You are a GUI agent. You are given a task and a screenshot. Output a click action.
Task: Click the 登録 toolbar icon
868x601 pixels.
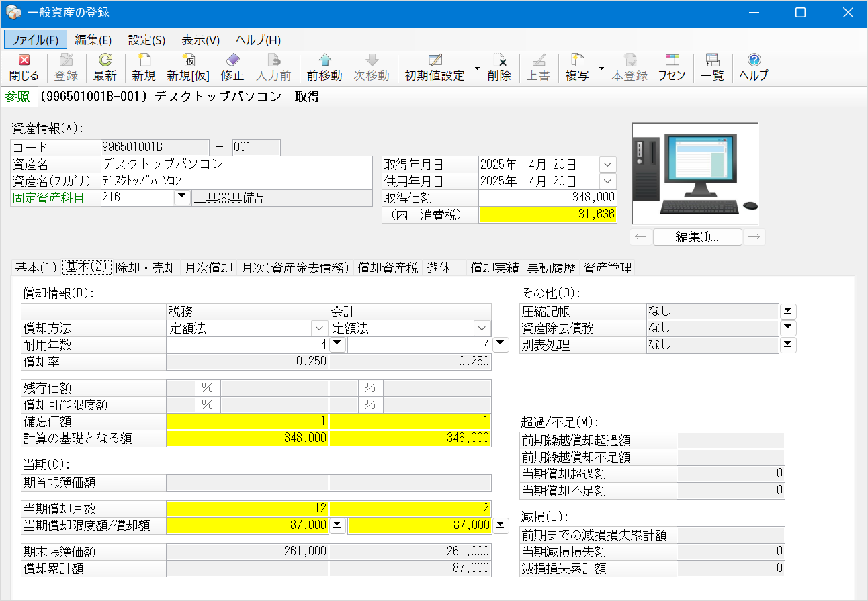[66, 67]
